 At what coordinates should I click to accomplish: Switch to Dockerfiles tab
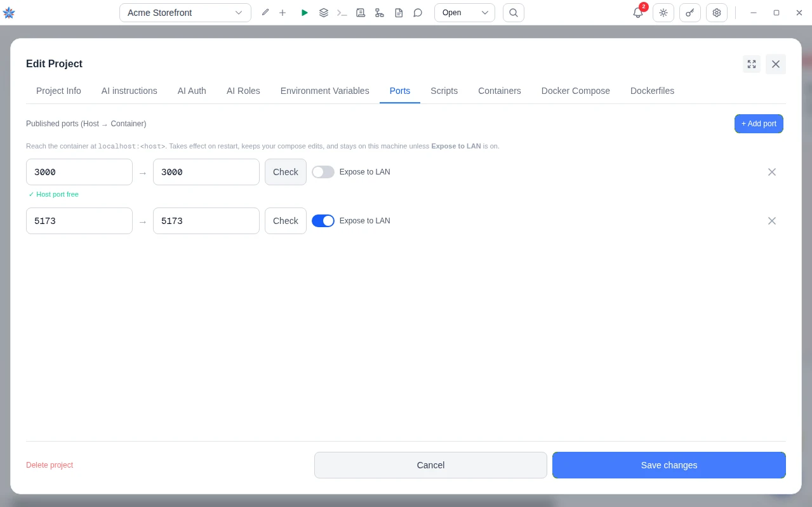point(653,91)
